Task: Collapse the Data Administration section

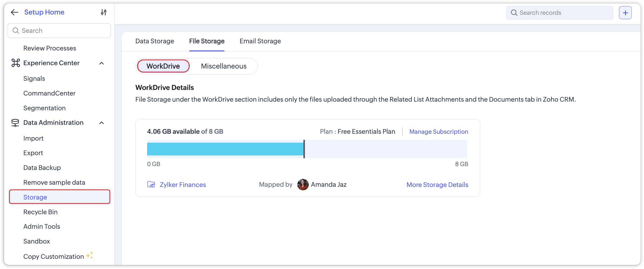Action: (x=101, y=123)
